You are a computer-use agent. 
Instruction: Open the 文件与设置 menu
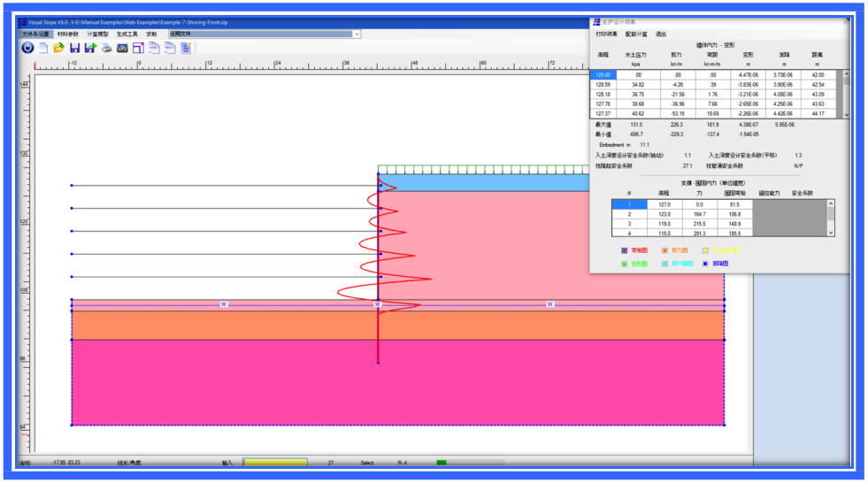pyautogui.click(x=36, y=34)
